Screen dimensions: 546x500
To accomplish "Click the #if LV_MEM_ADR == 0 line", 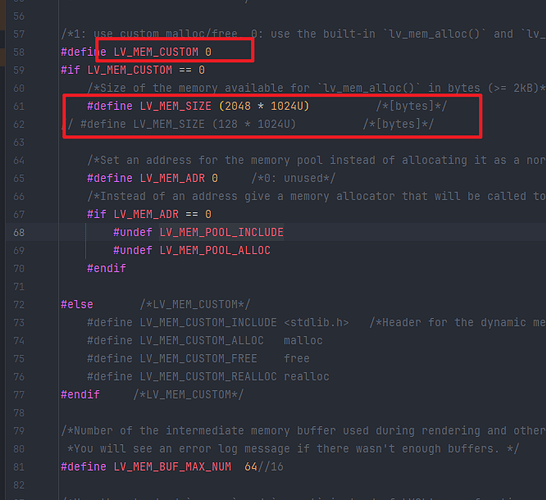I will 149,214.
